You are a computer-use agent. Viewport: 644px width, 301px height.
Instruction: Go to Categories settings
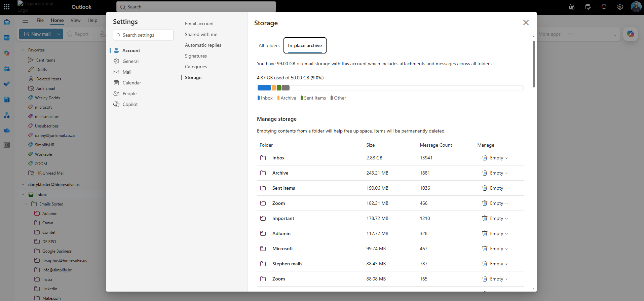[196, 67]
